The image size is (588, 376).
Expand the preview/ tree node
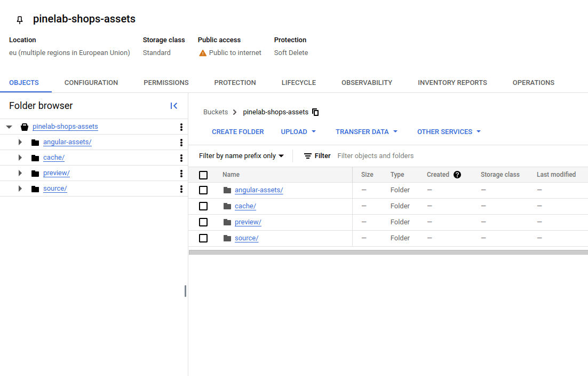tap(20, 173)
